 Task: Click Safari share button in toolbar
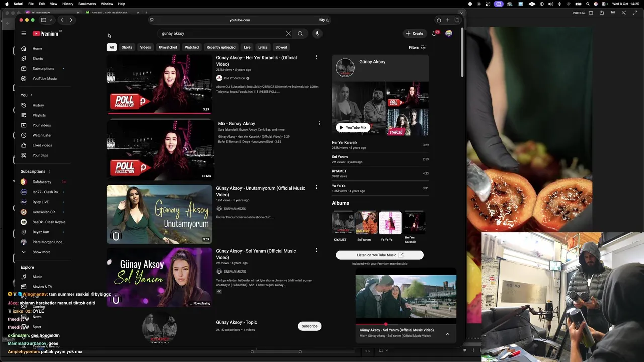(x=439, y=20)
